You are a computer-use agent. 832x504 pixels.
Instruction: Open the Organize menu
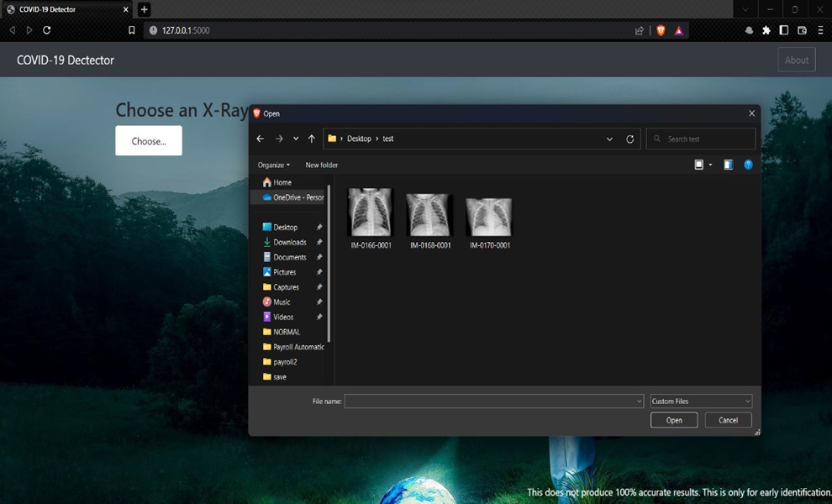274,165
